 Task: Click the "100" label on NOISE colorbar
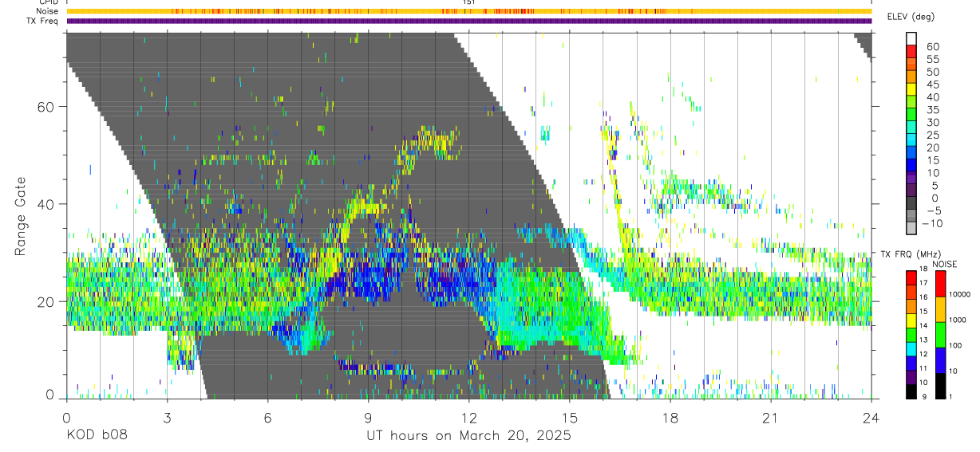pyautogui.click(x=955, y=345)
